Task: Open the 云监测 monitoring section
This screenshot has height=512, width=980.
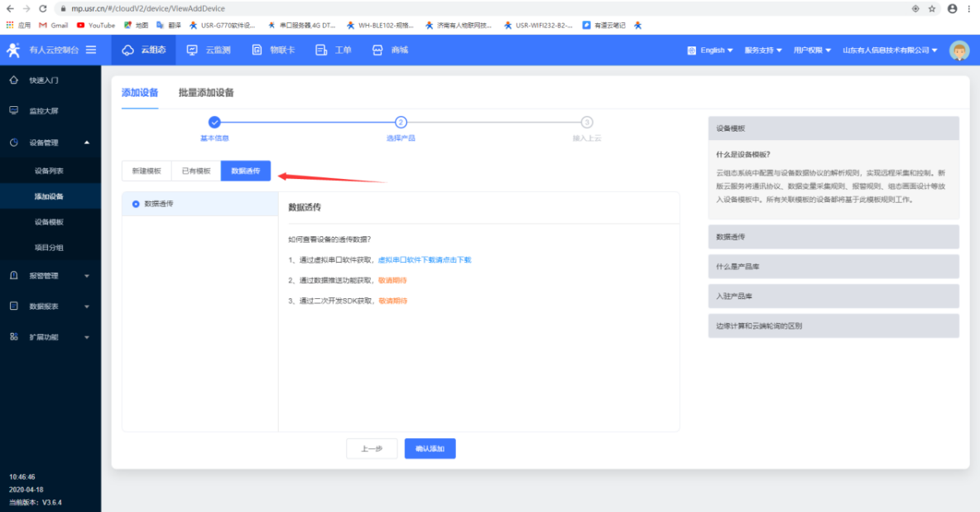Action: [x=209, y=51]
